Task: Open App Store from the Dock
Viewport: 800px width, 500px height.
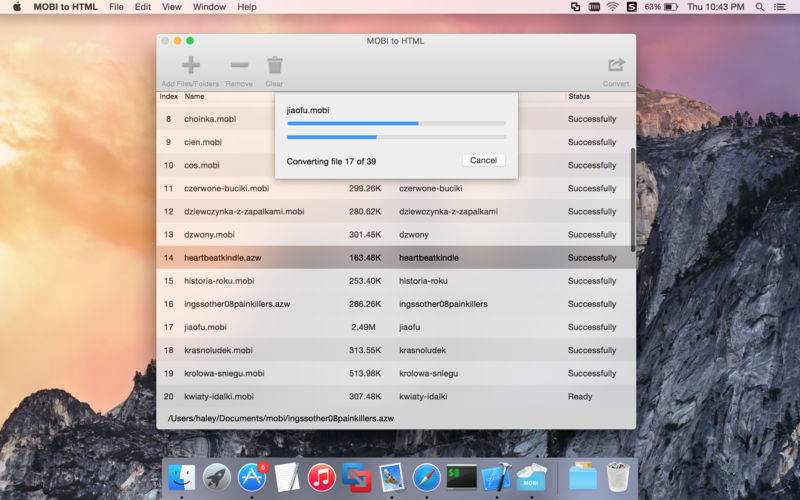Action: point(252,478)
